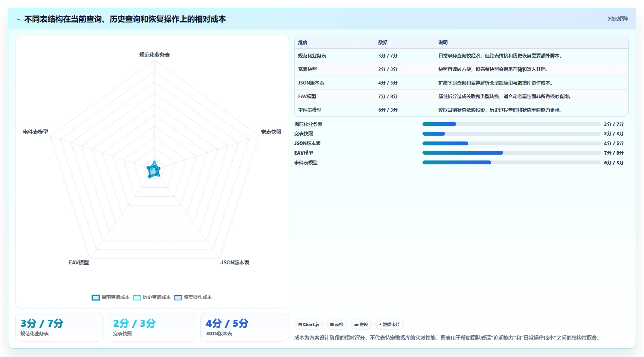Click the 规范化业务表 progress bar

(x=511, y=124)
